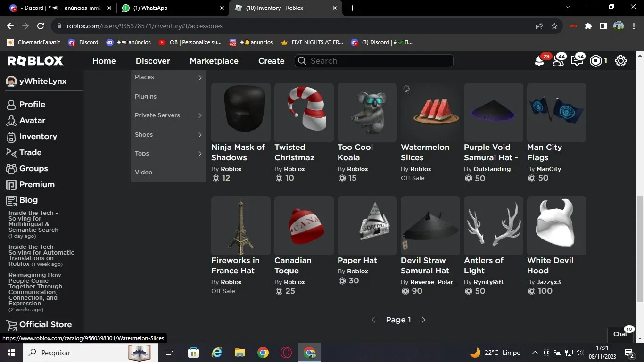
Task: Open the Roblox settings gear icon
Action: (x=621, y=61)
